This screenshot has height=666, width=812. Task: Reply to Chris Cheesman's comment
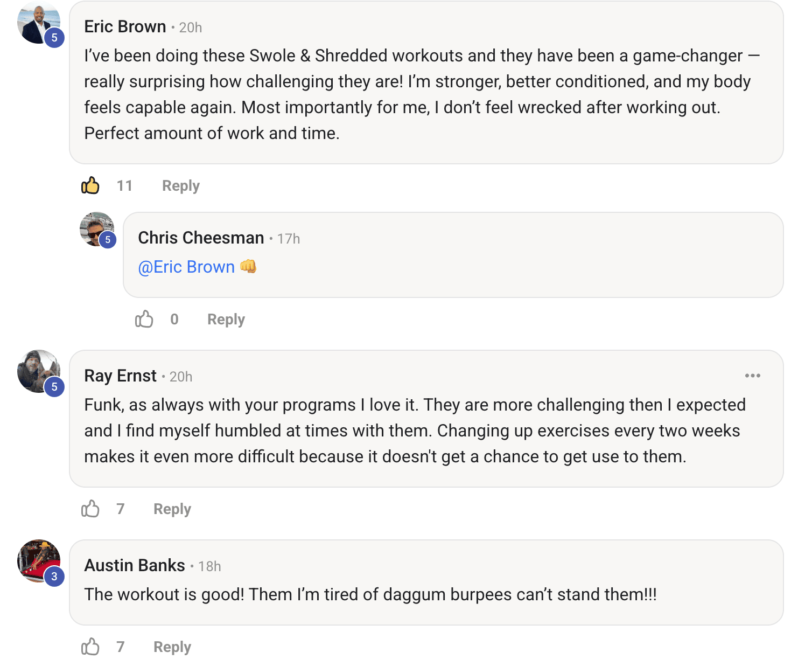[226, 320]
